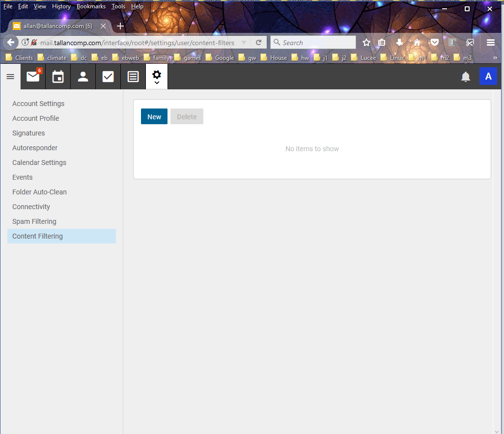Open the Calendar icon in top bar
Viewport: 504px width, 434px height.
tap(58, 77)
